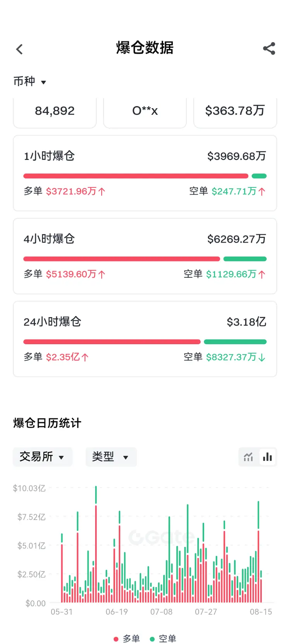Open the 1小时爆仓 card
This screenshot has width=290, height=644.
[x=145, y=173]
